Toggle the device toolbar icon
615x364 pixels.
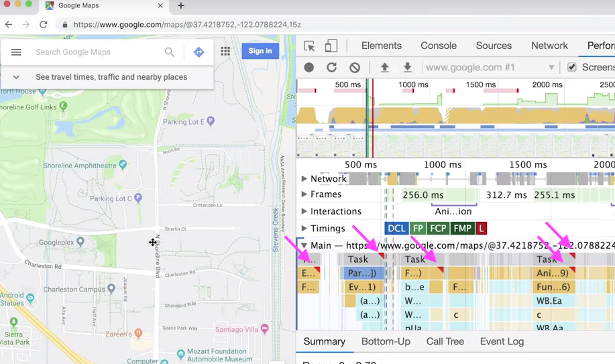tap(331, 46)
